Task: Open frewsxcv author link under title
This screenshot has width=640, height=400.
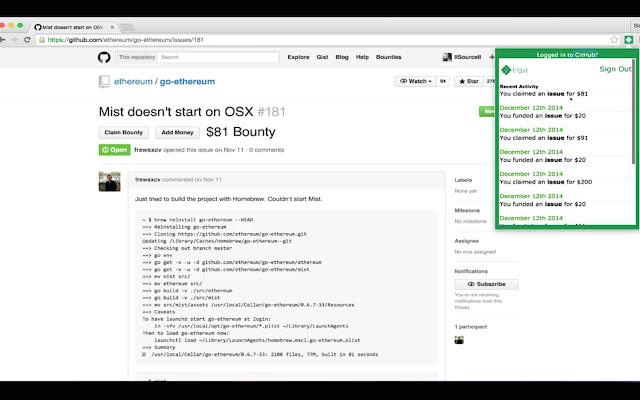Action: tap(148, 150)
